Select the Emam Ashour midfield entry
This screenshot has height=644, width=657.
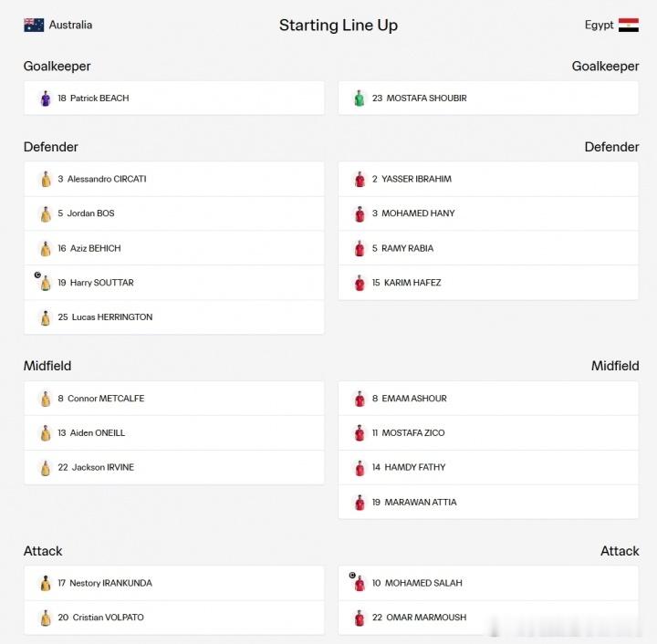(488, 399)
